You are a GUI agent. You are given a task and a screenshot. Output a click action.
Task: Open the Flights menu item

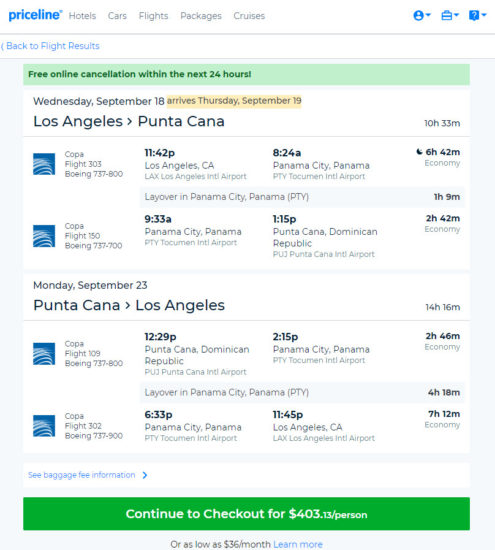point(153,16)
